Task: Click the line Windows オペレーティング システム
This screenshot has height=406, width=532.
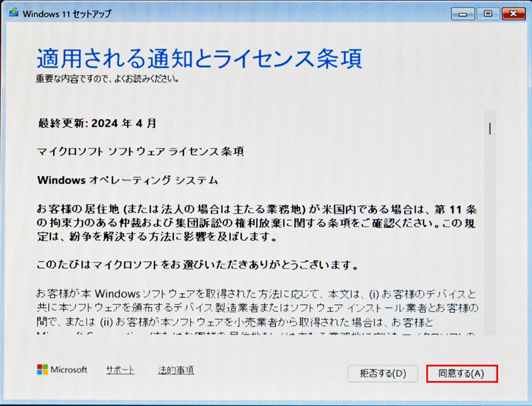Action: 128,180
